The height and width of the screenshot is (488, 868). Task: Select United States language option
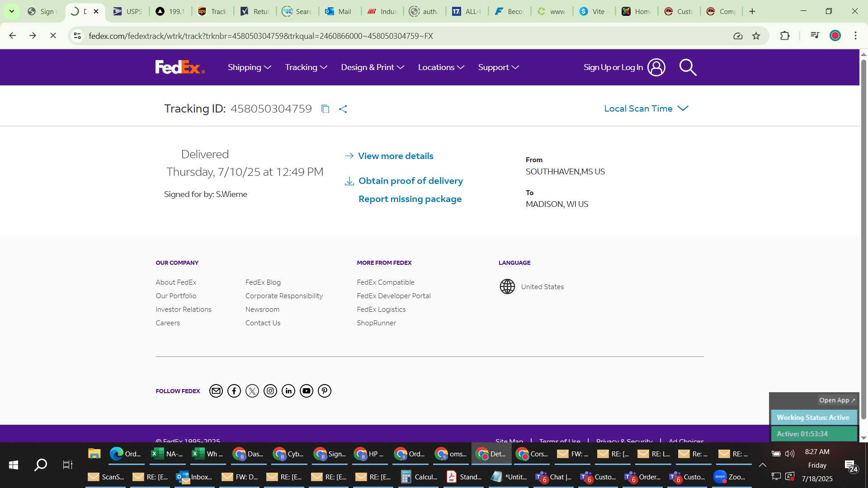pyautogui.click(x=542, y=286)
